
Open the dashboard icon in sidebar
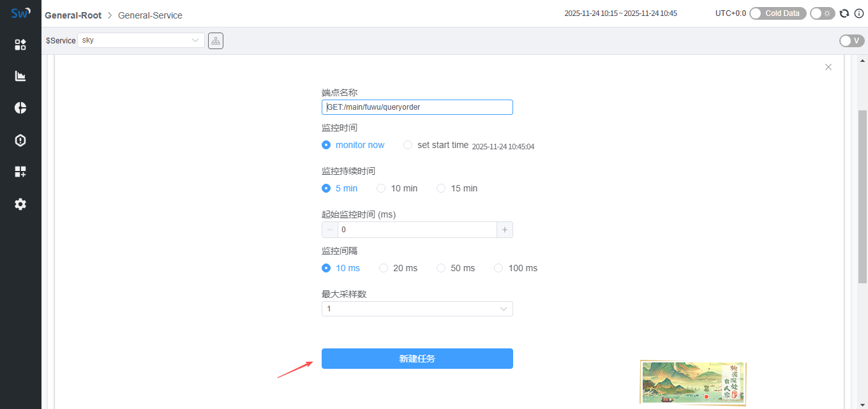tap(20, 45)
